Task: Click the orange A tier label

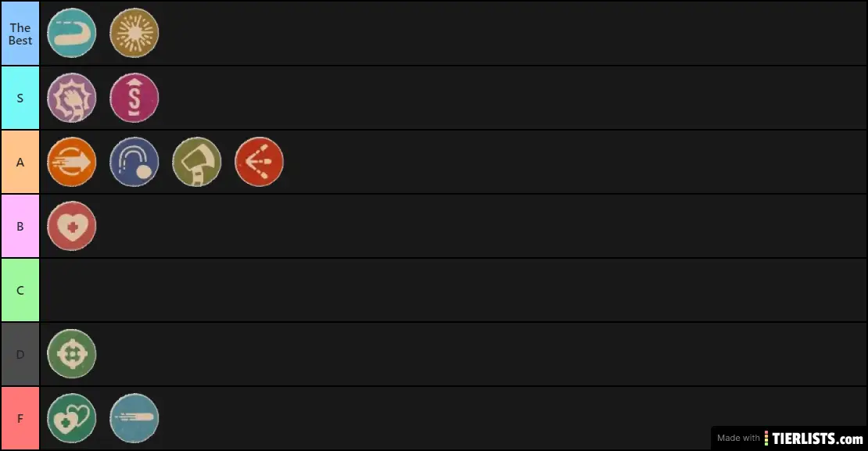Action: point(20,162)
